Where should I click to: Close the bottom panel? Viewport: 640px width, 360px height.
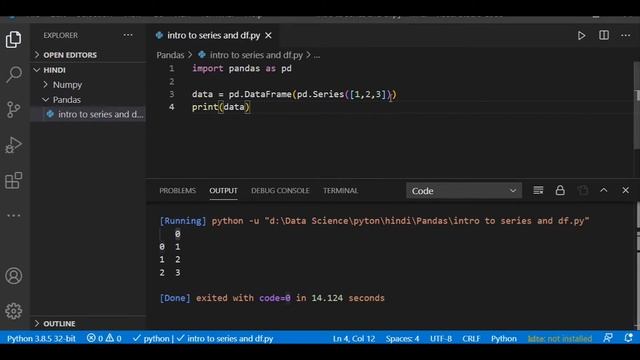tap(625, 190)
